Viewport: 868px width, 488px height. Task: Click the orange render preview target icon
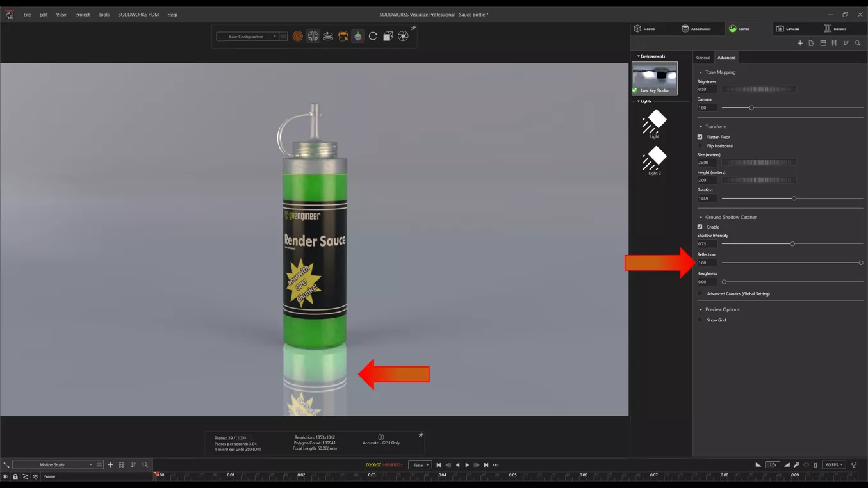[x=298, y=37]
